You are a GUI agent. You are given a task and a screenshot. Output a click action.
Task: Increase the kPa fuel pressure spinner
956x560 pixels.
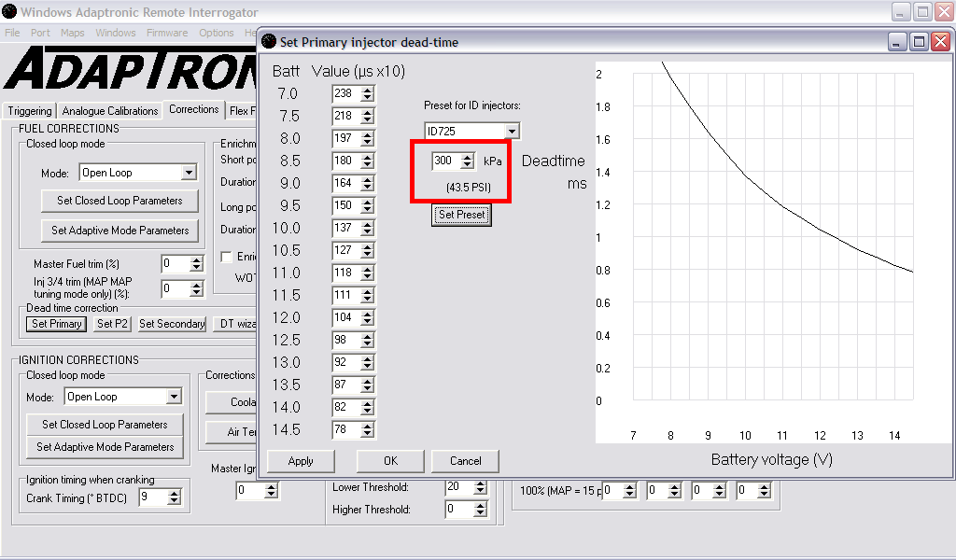467,157
